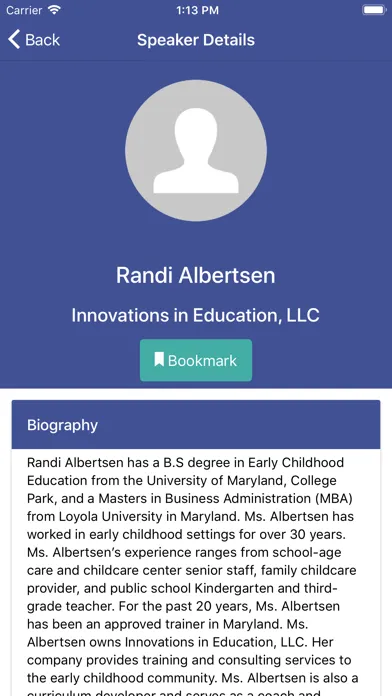Tap the Carrier label in status bar
Image resolution: width=392 pixels, height=696 pixels.
pos(24,10)
